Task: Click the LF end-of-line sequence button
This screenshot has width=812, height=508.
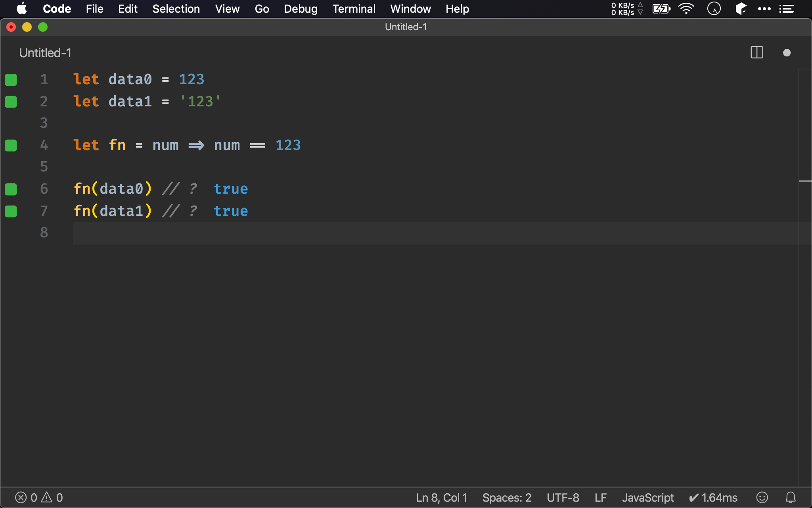Action: point(600,497)
